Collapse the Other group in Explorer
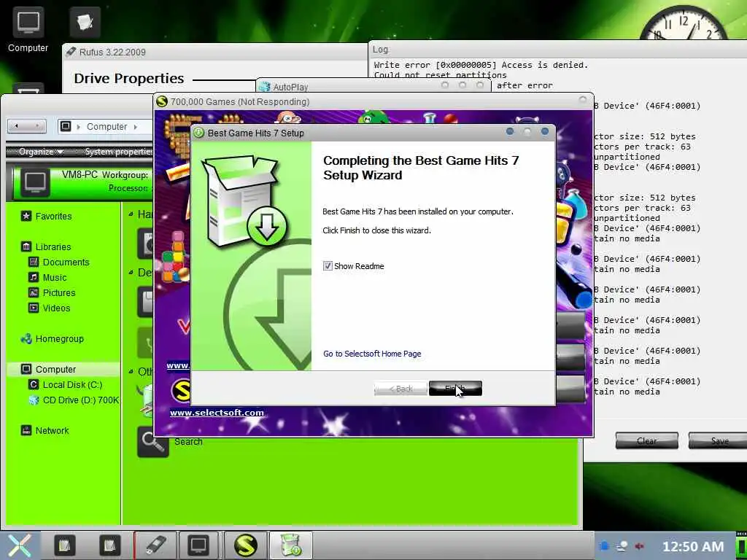 coord(131,371)
